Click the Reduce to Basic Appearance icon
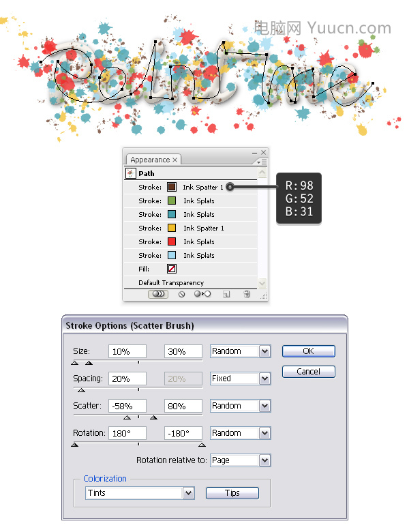This screenshot has height=532, width=409. pos(202,294)
